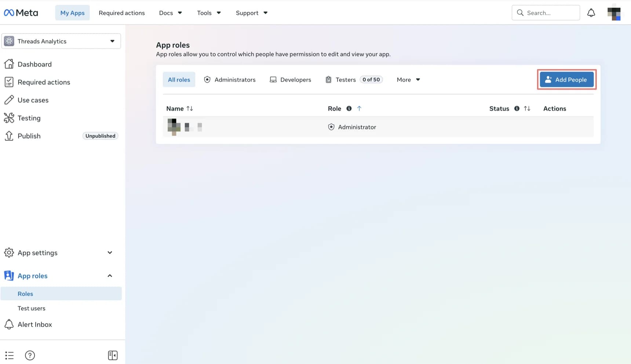Open the help question mark icon
The image size is (631, 364).
(30, 355)
